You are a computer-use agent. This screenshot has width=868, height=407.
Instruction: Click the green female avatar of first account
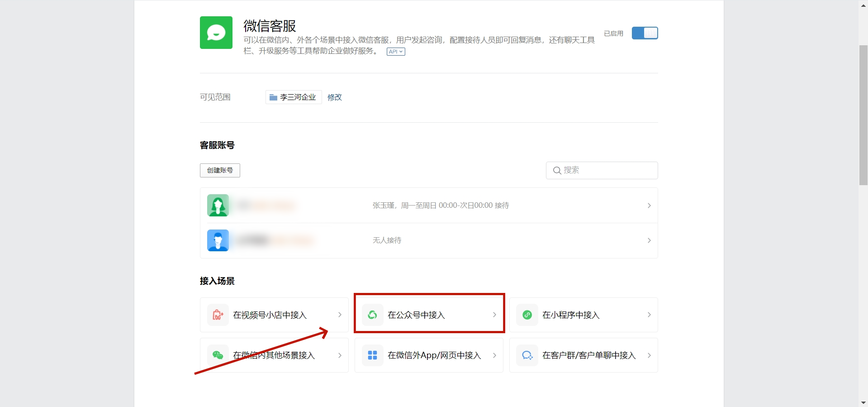point(218,206)
